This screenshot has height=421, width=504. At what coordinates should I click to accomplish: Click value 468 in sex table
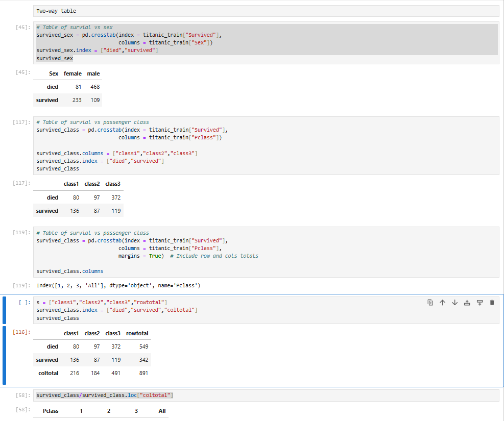click(95, 87)
